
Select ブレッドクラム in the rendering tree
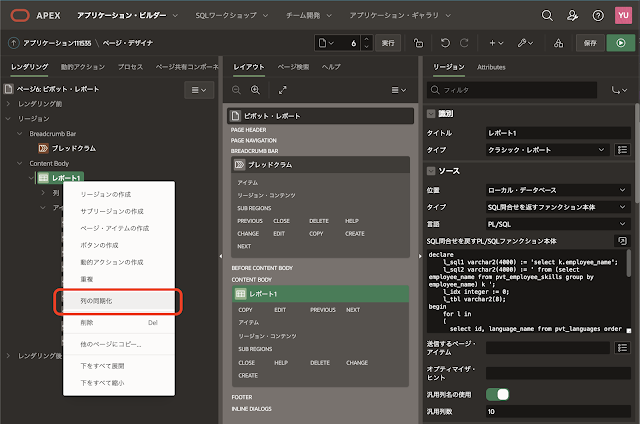coord(73,148)
